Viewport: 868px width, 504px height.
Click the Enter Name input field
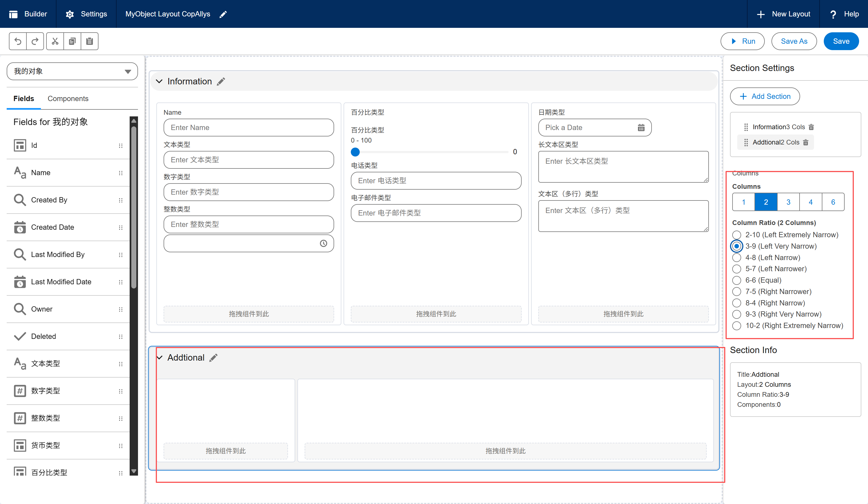point(249,128)
